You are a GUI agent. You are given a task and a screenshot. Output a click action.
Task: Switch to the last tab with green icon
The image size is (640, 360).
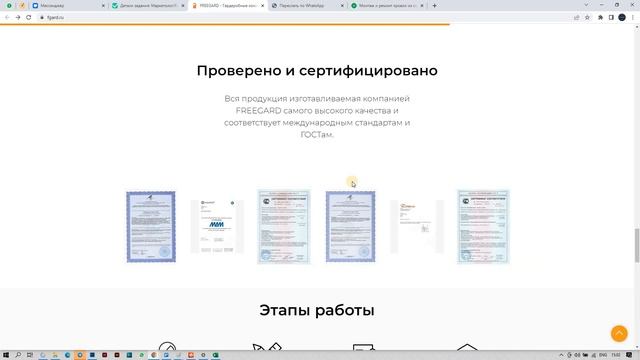(x=387, y=6)
